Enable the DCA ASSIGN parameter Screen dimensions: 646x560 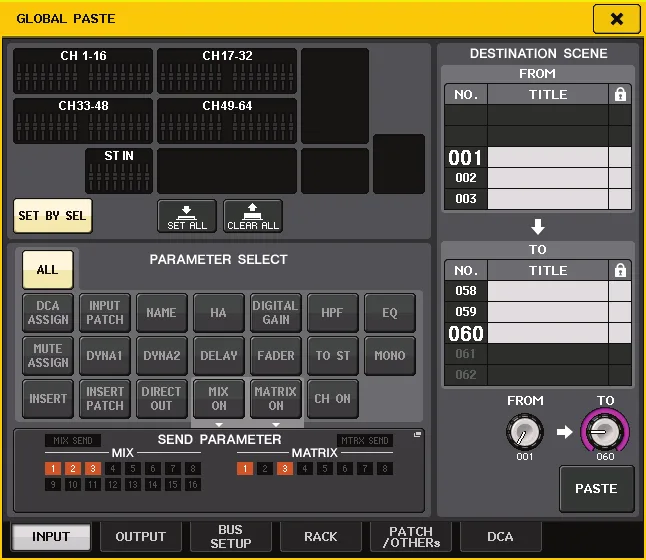pyautogui.click(x=48, y=313)
